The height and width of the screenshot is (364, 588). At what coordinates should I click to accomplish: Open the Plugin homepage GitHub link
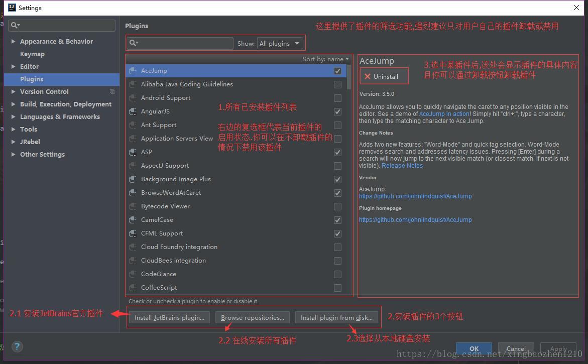415,220
